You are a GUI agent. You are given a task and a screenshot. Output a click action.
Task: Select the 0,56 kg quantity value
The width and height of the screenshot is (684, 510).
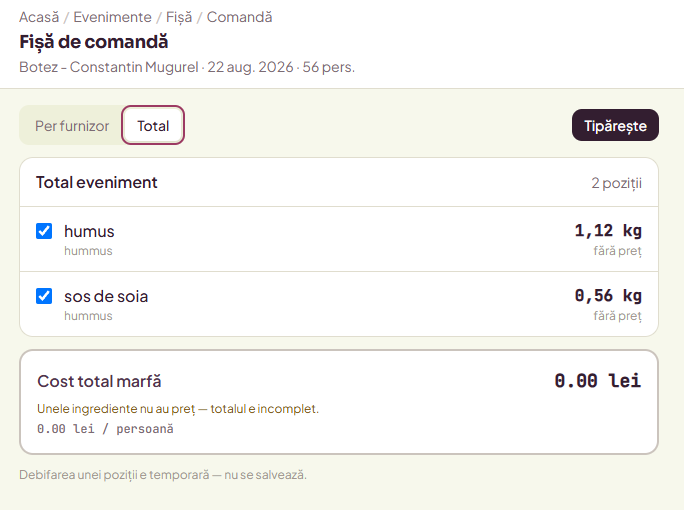point(608,295)
